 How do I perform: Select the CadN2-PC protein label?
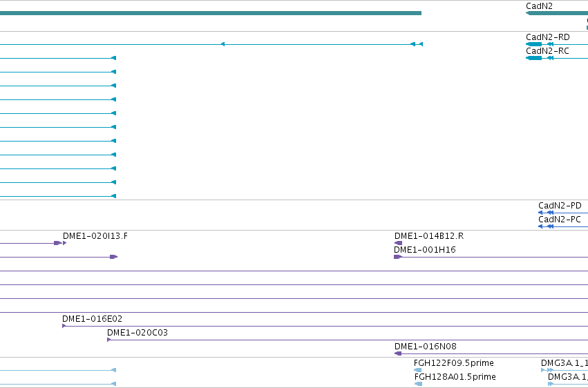[x=560, y=220]
